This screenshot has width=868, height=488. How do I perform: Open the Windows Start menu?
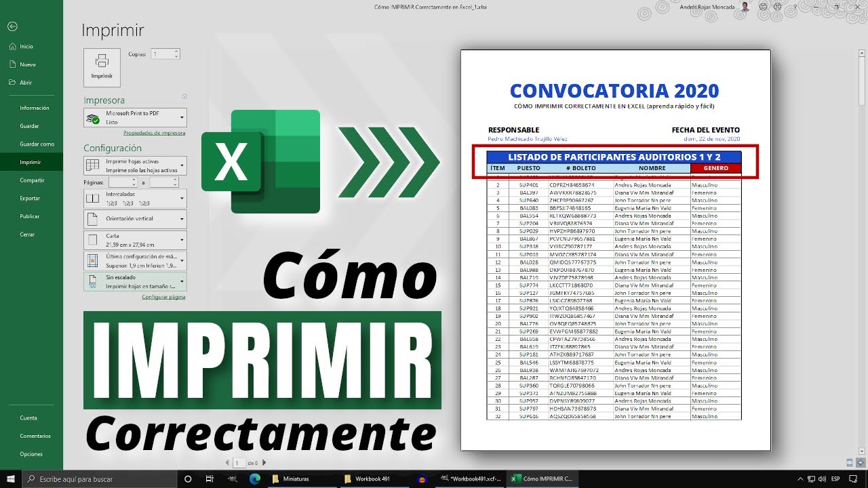(11, 479)
